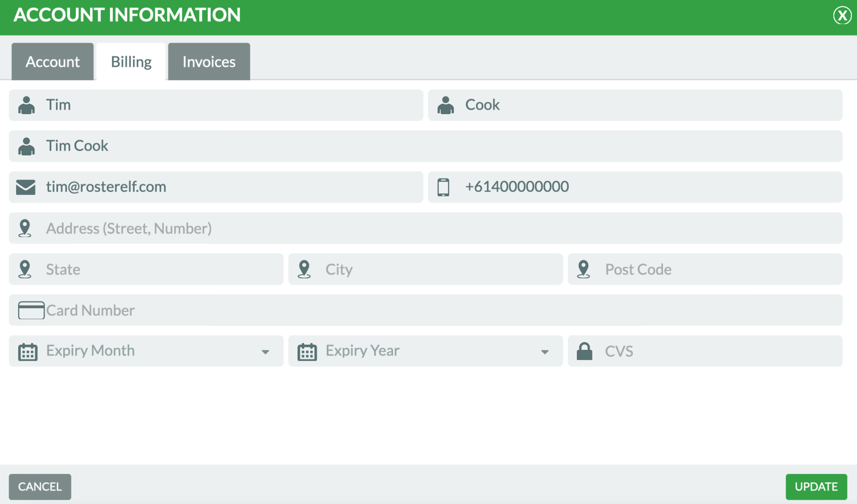This screenshot has height=504, width=857.
Task: Focus the Post Code input field
Action: point(705,269)
